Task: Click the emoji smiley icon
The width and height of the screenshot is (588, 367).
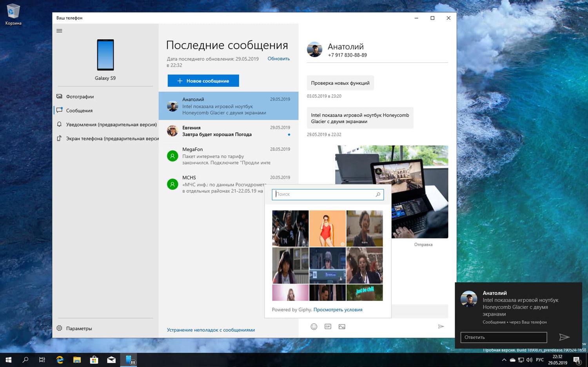Action: (314, 327)
